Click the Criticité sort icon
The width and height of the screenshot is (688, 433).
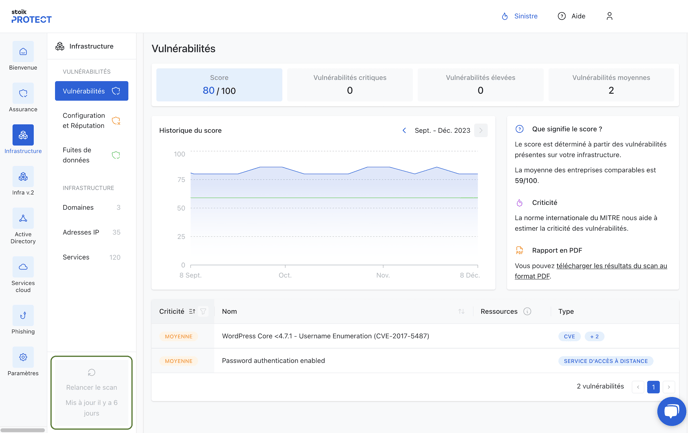tap(192, 311)
